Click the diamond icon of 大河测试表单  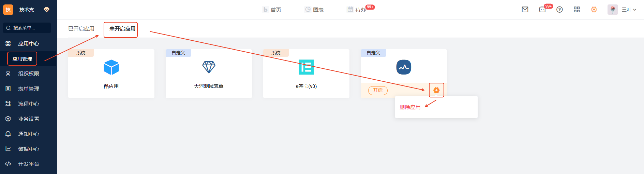(209, 67)
